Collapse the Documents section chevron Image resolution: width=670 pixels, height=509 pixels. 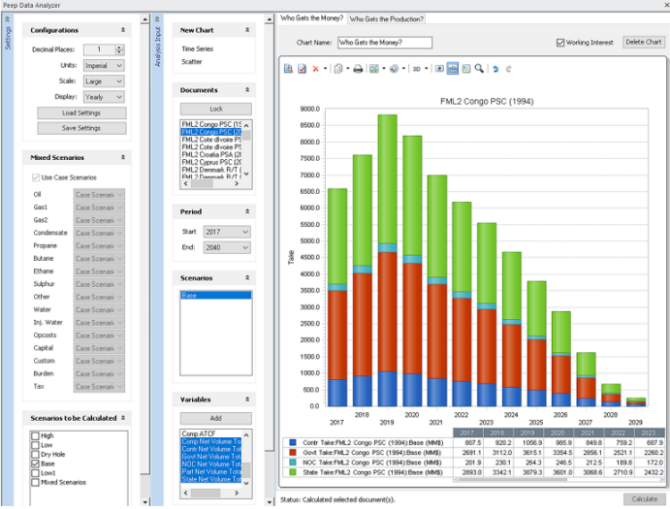(247, 90)
